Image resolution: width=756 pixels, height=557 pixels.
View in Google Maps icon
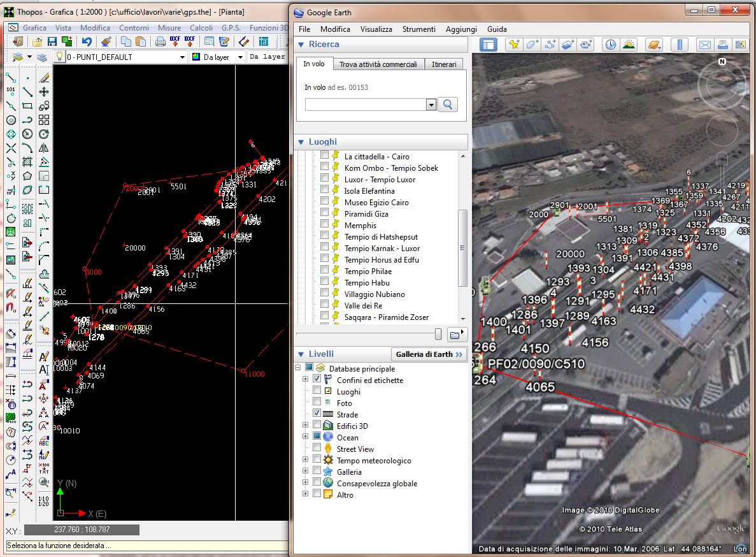(740, 45)
